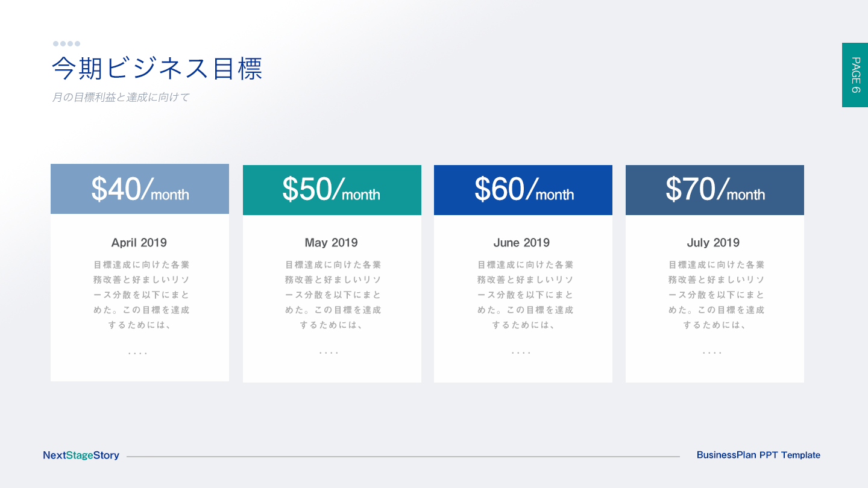
Task: Click the BusinessPlan PPT Template footer text
Action: click(x=758, y=455)
